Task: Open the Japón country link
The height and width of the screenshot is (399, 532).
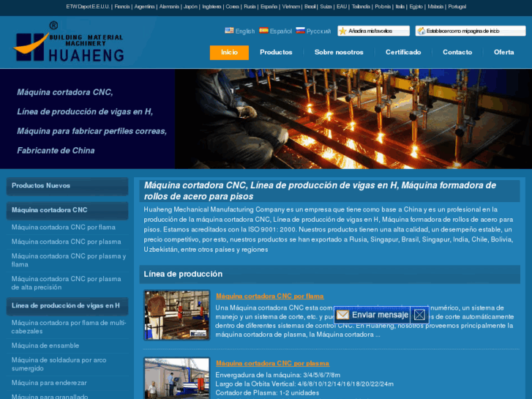Action: click(x=190, y=7)
